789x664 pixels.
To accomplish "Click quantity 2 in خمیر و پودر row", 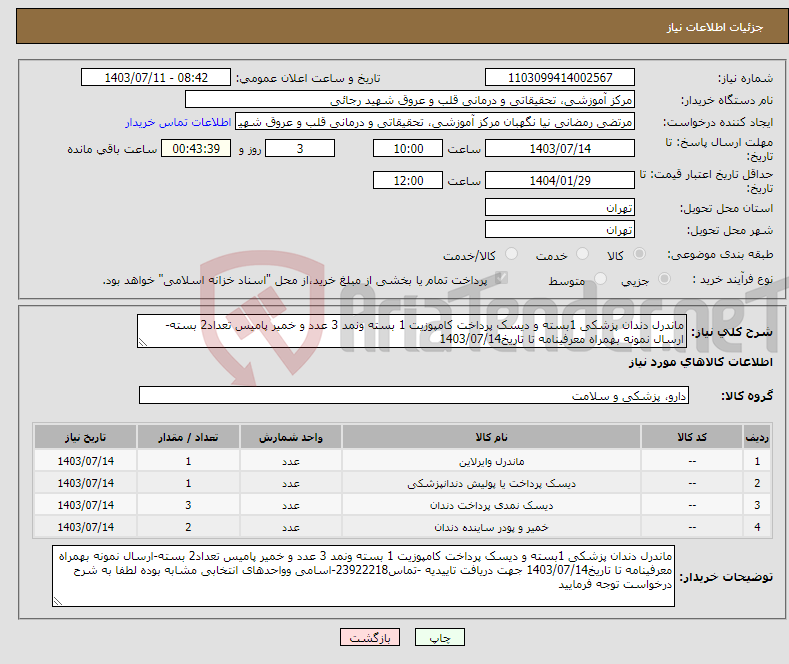I will point(188,527).
